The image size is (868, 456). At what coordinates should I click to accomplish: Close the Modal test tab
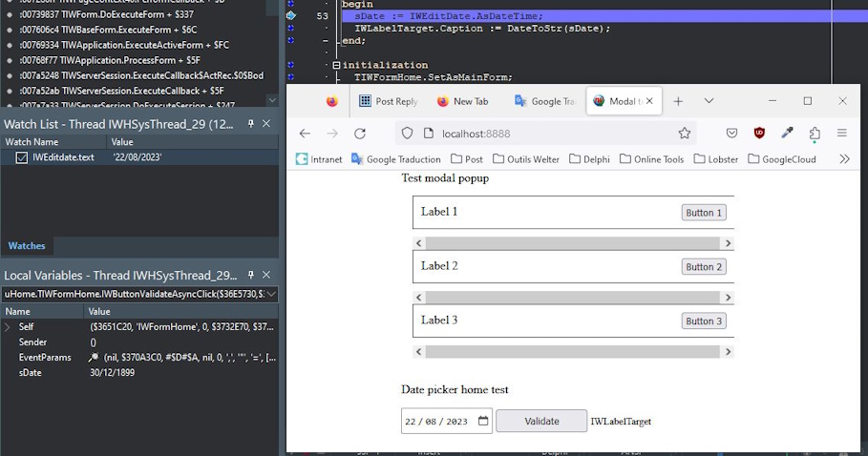click(x=649, y=101)
